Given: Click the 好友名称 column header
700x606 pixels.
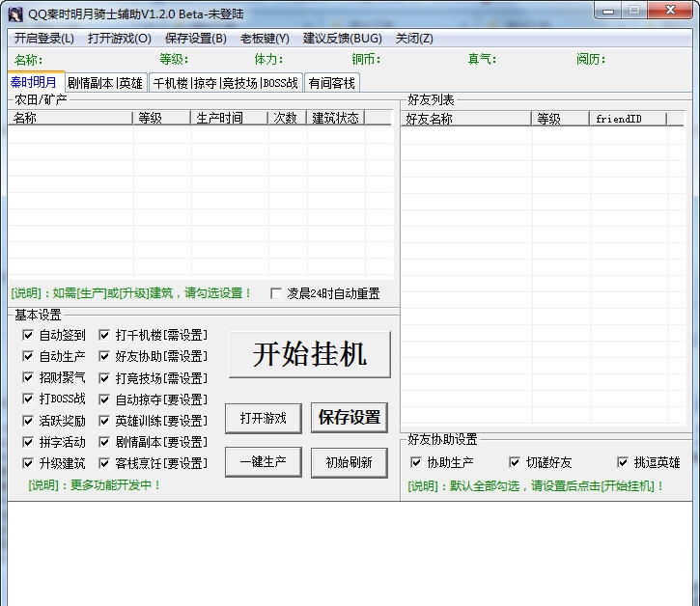Looking at the screenshot, I should tap(466, 119).
